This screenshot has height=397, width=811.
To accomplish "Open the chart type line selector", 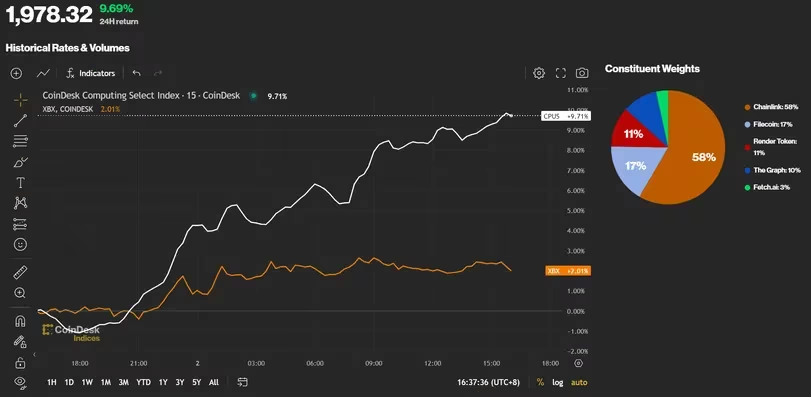I will coord(43,73).
